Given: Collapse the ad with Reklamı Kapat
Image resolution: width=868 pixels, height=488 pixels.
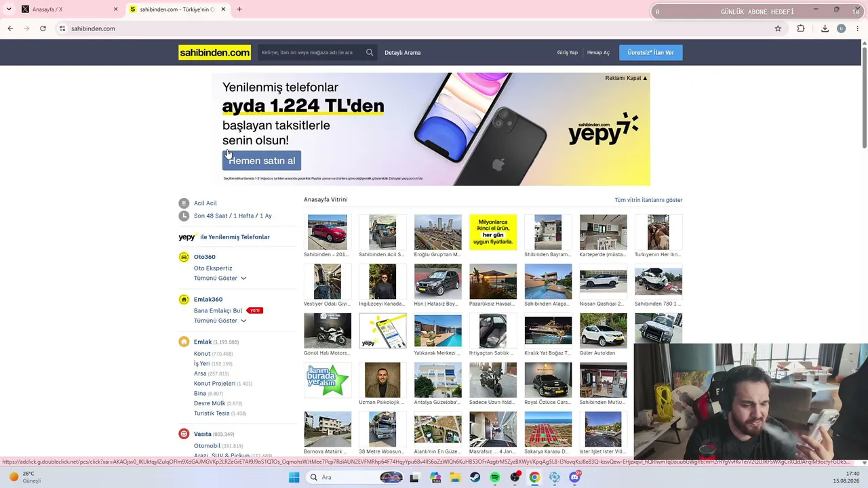Looking at the screenshot, I should click(x=626, y=78).
